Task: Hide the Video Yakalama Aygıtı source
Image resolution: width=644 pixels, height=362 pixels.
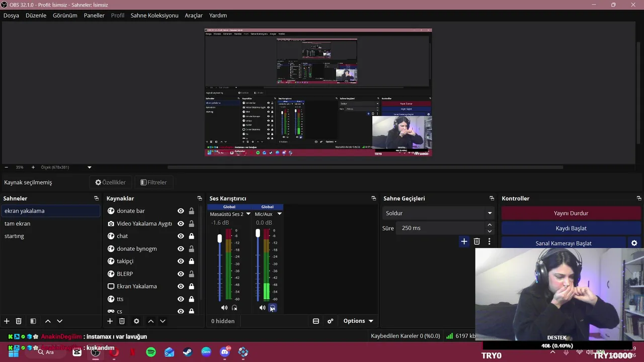Action: click(x=181, y=224)
